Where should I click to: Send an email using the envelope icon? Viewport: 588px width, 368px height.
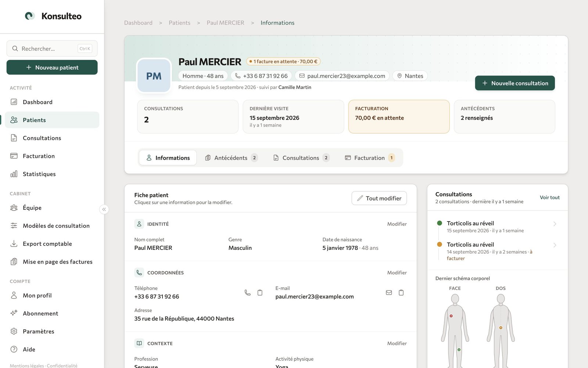(389, 293)
